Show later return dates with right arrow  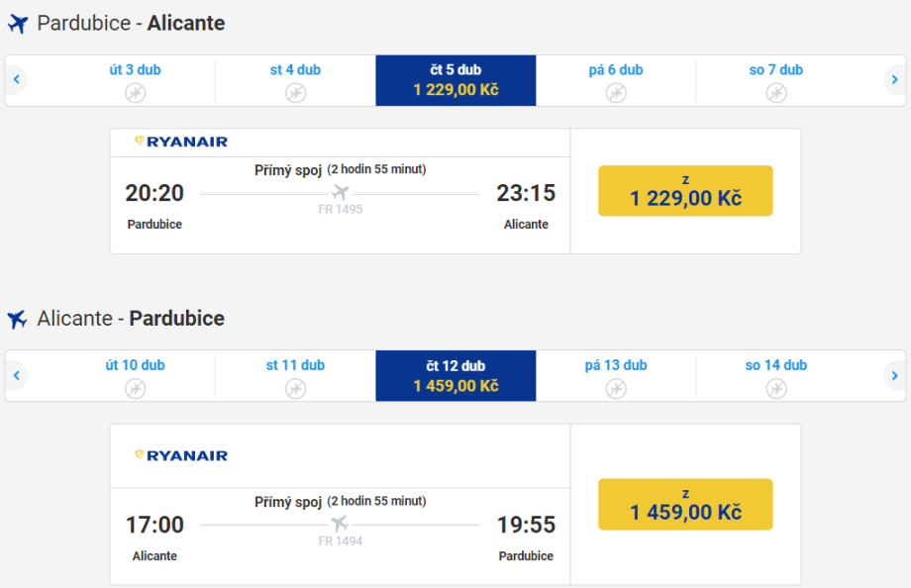[894, 376]
